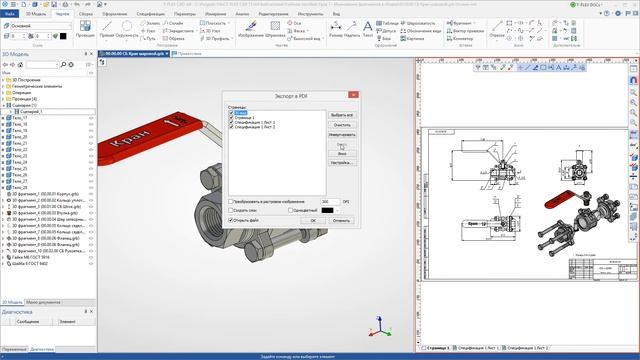Expand the Проекции (4) tree node
This screenshot has width=640, height=360.
[3, 99]
